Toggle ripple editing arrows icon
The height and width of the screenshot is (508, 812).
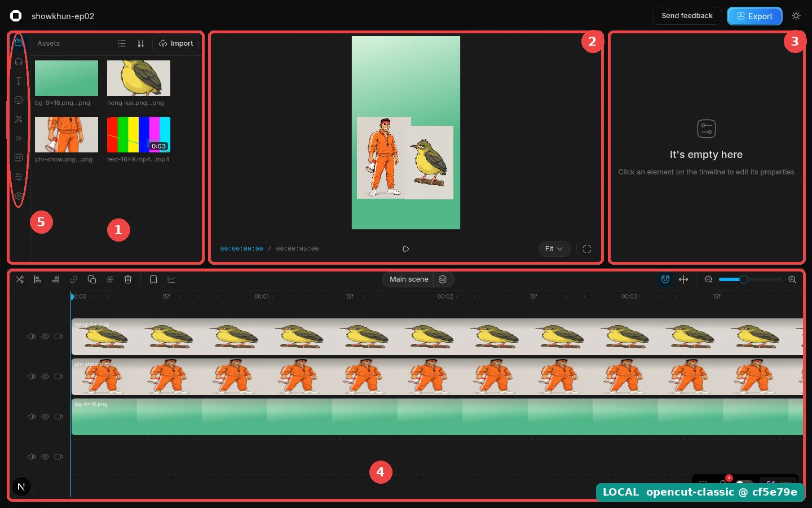[x=683, y=279]
